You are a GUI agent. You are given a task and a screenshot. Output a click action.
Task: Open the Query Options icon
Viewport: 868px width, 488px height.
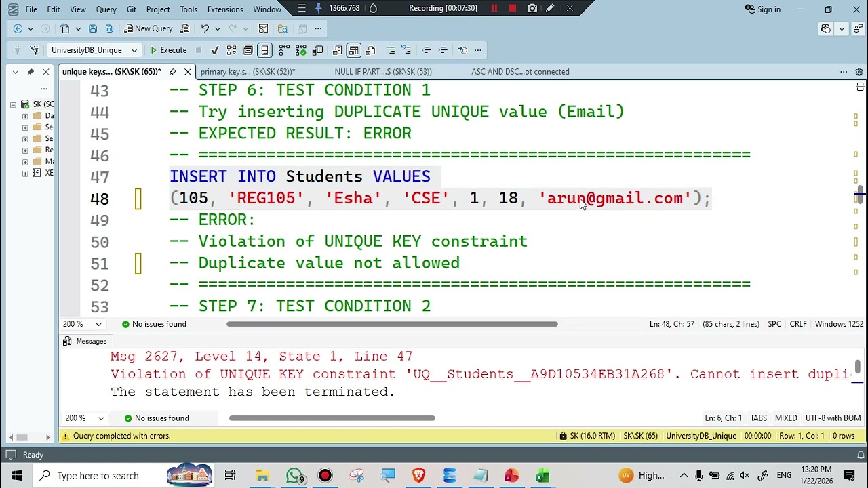(x=248, y=50)
